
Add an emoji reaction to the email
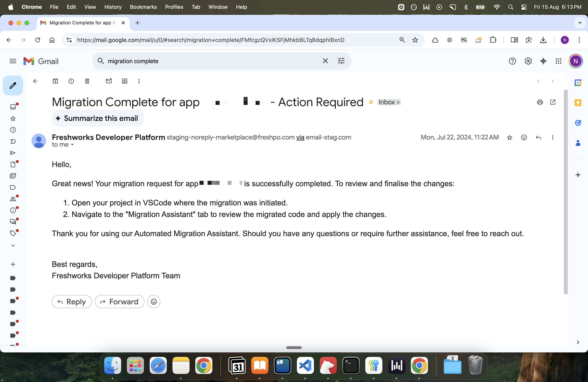point(524,137)
